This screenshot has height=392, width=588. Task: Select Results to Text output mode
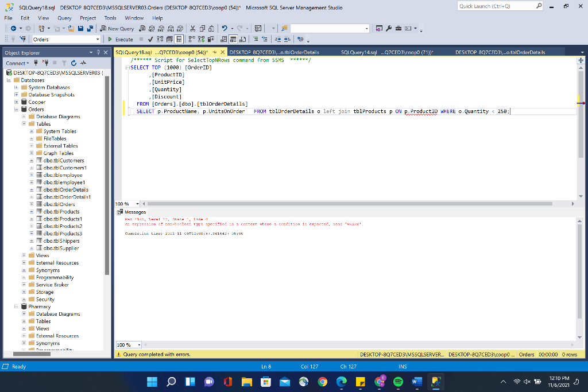223,40
